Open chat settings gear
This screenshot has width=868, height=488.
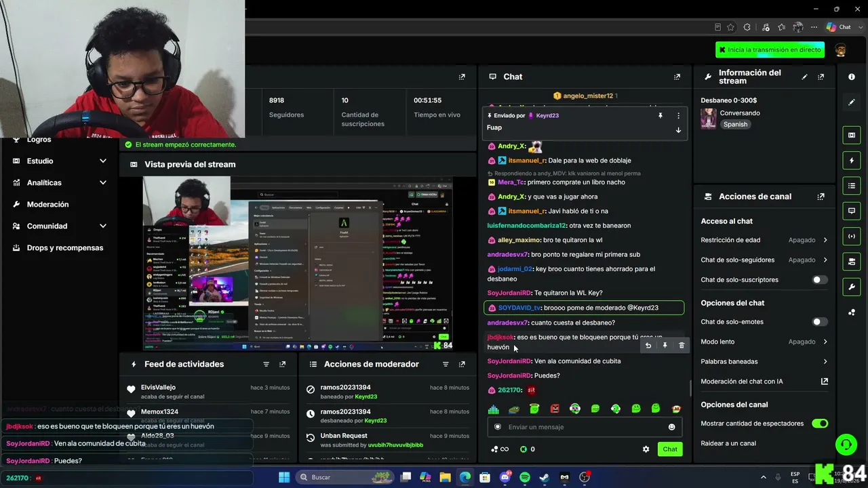pyautogui.click(x=646, y=449)
